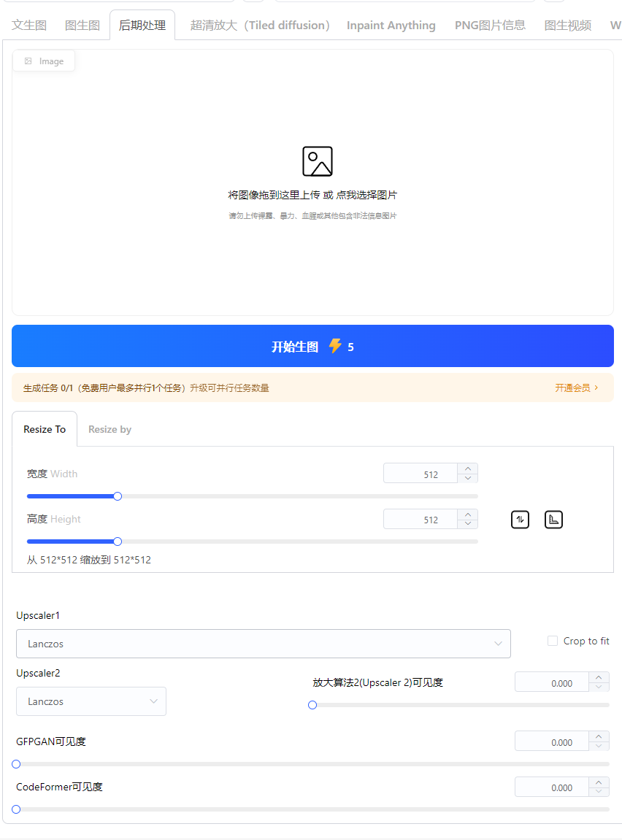Click the ruler size-detect icon
The width and height of the screenshot is (622, 840).
click(x=553, y=520)
